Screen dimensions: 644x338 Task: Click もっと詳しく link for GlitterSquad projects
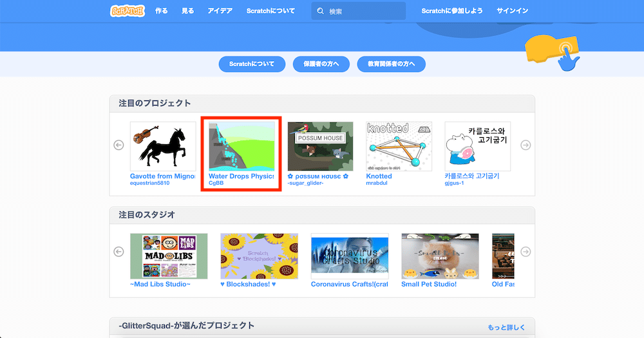[506, 327]
